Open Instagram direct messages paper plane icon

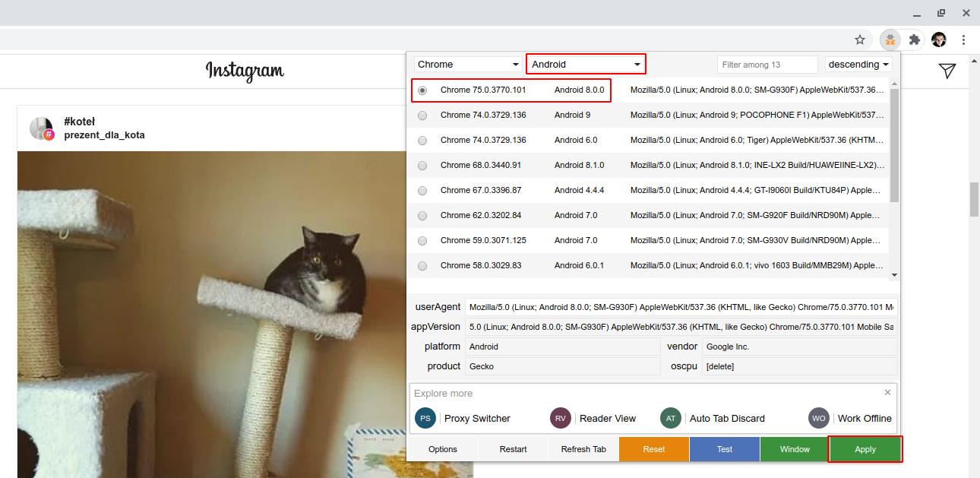(x=947, y=71)
